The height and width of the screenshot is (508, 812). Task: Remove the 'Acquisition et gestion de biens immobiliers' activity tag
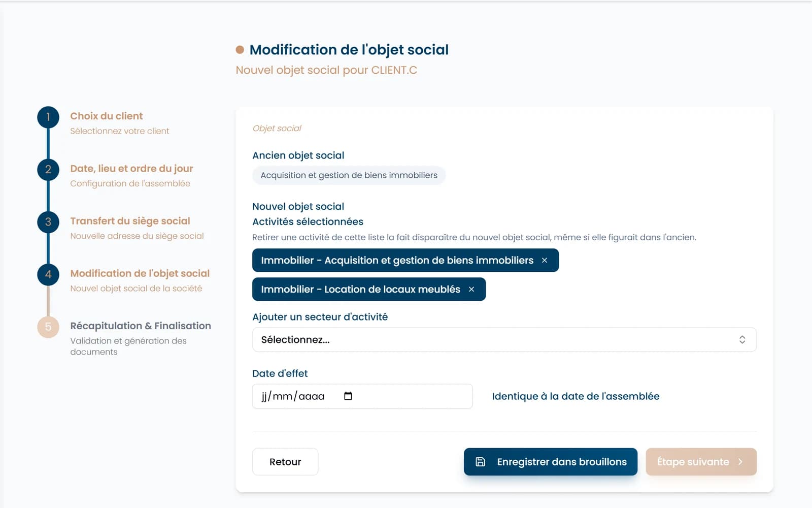[x=544, y=260]
